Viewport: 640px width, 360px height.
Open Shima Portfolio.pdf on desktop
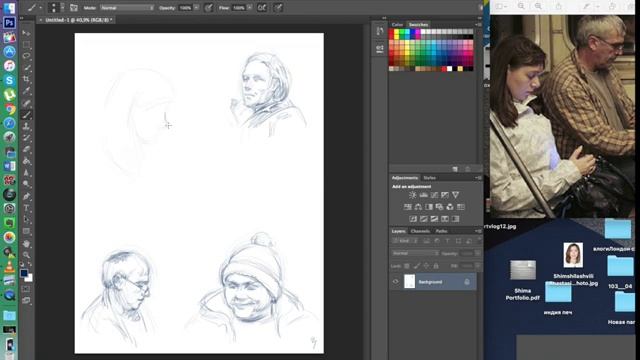pos(523,280)
